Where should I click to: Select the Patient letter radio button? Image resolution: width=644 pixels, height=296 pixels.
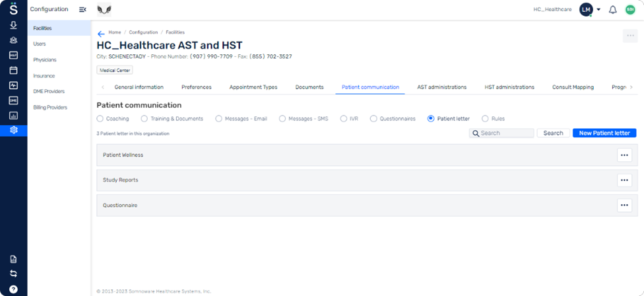(431, 118)
